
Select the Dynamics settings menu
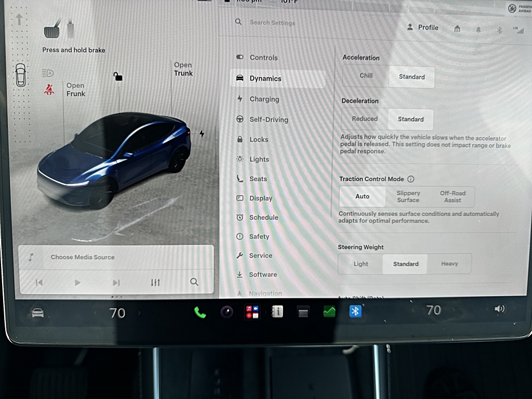coord(277,78)
